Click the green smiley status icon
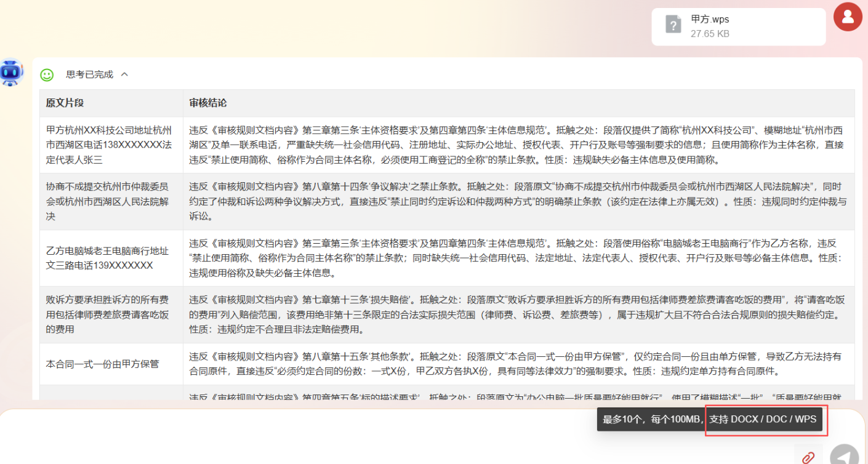The image size is (868, 464). [47, 74]
